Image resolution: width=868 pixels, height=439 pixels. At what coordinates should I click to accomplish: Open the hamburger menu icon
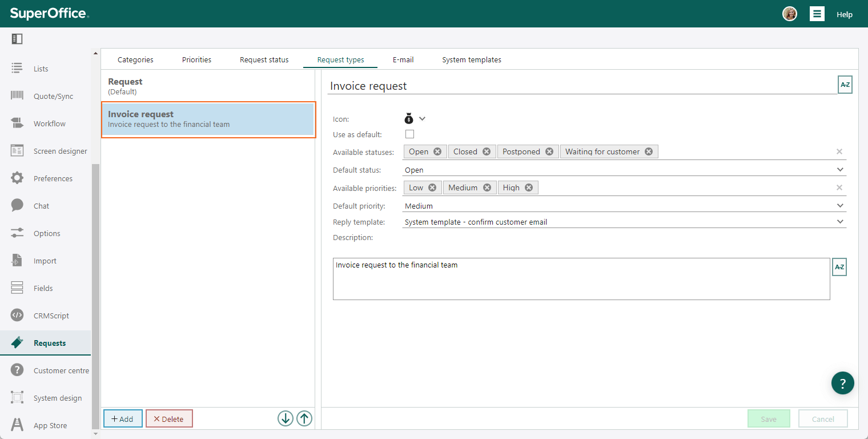coord(817,14)
